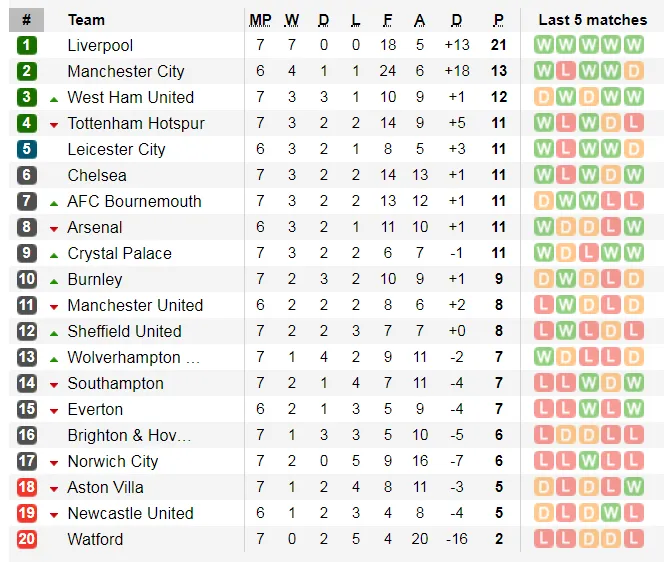Viewport: 664px width, 562px height.
Task: Click Watford's first L result badge
Action: pyautogui.click(x=544, y=539)
